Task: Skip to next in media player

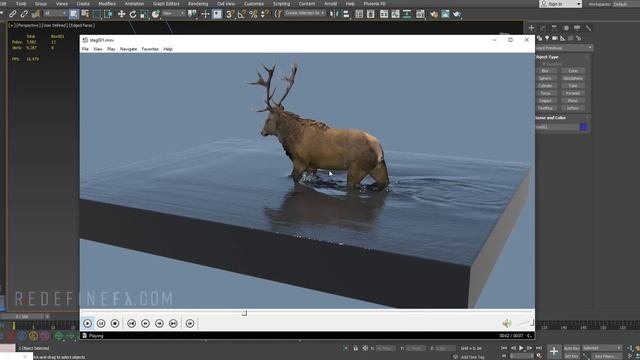Action: tap(173, 323)
